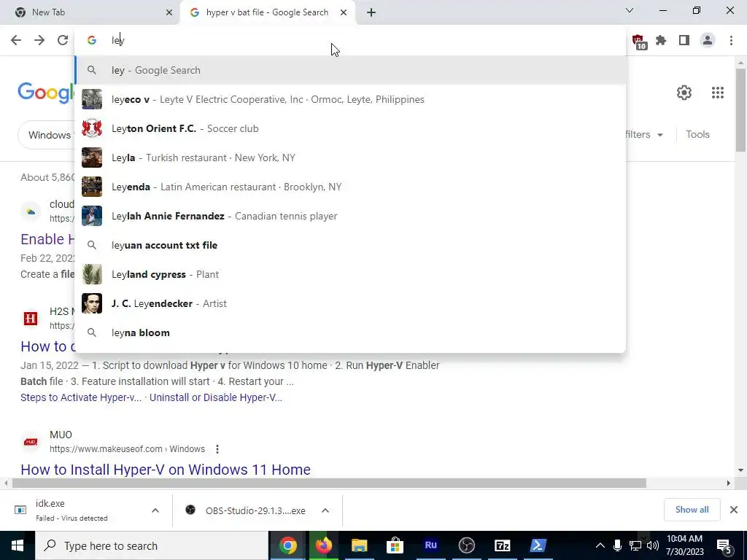Select the leyuan account txt file suggestion
Screen dimensions: 747x560
point(350,245)
